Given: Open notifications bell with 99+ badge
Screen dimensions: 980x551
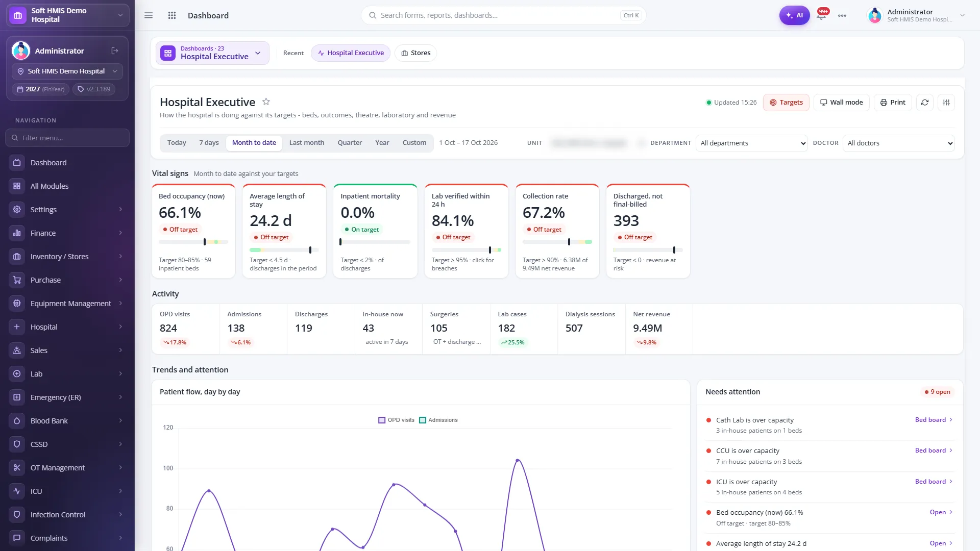Looking at the screenshot, I should click(x=822, y=15).
